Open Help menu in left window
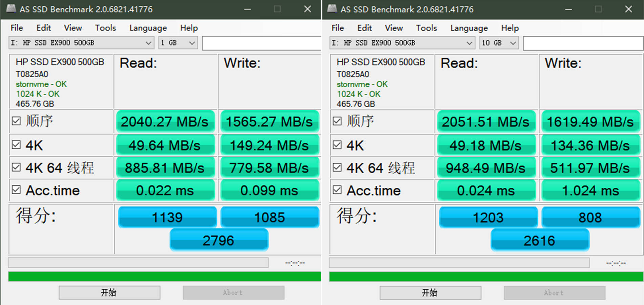The image size is (644, 305). [189, 28]
